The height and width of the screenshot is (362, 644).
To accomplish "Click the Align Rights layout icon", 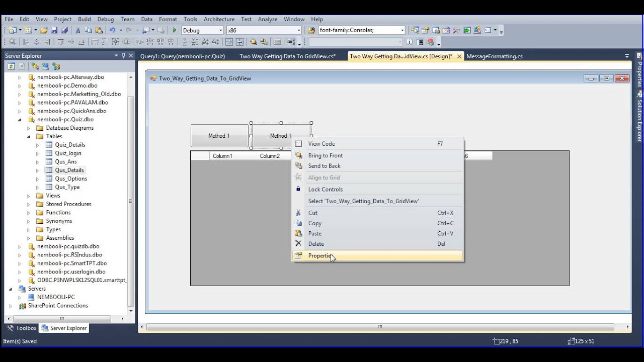I will coord(47,42).
